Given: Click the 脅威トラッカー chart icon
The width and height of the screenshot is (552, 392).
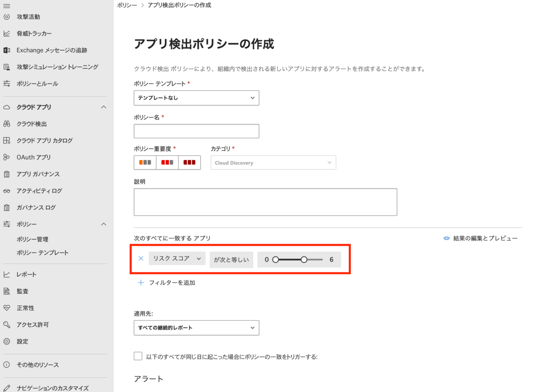Looking at the screenshot, I should (x=6, y=34).
